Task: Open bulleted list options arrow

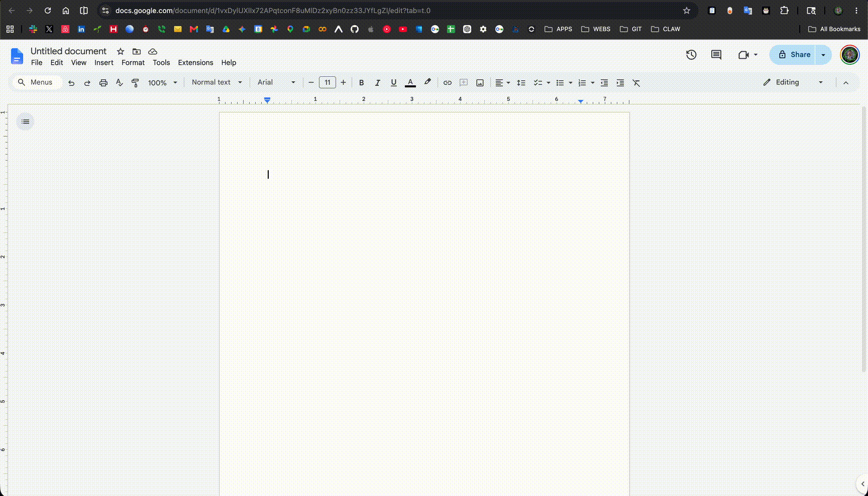Action: click(x=571, y=83)
